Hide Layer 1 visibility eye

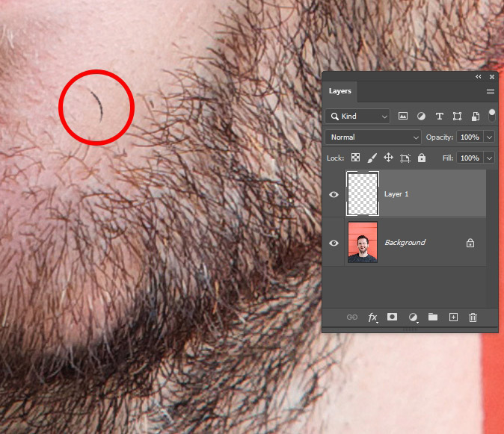click(334, 194)
